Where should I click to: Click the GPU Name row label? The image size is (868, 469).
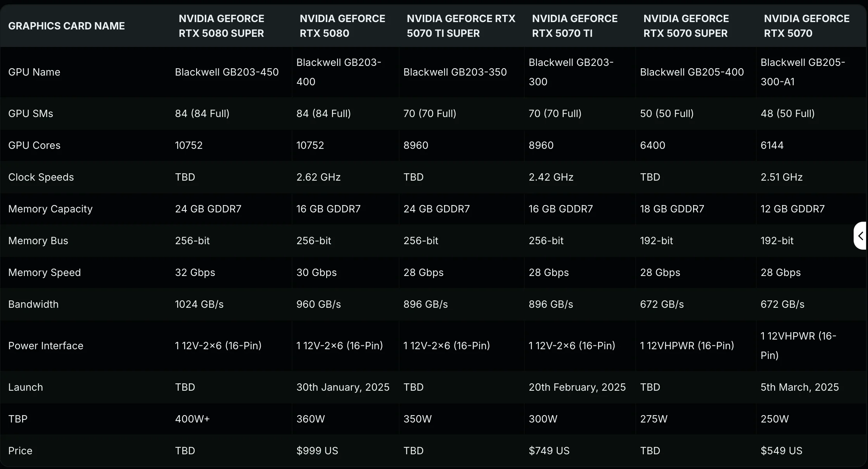pos(34,72)
